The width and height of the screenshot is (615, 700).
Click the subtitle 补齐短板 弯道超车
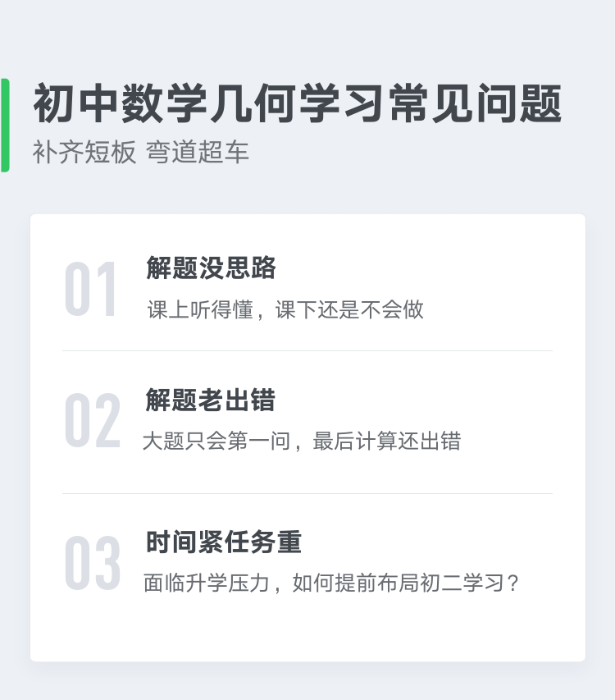[140, 152]
